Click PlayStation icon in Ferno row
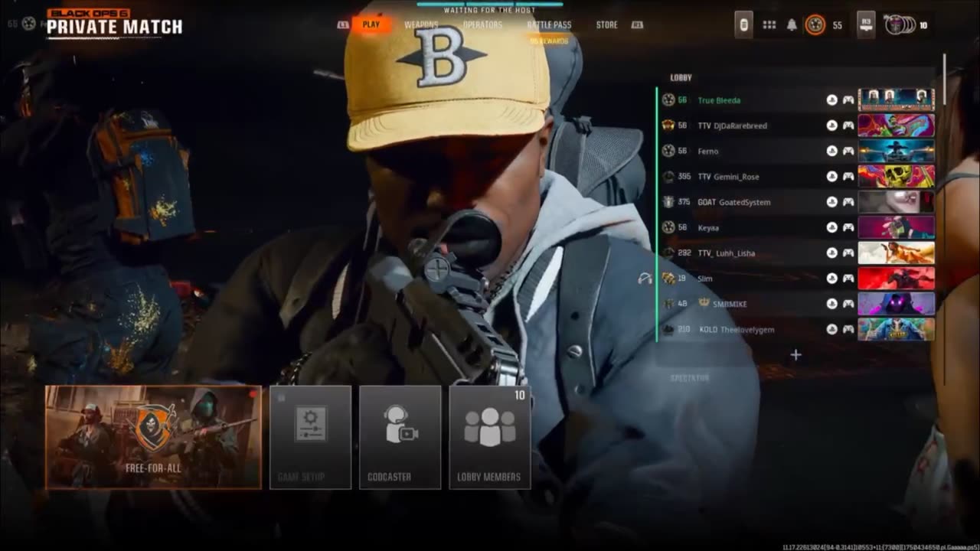 pos(831,152)
